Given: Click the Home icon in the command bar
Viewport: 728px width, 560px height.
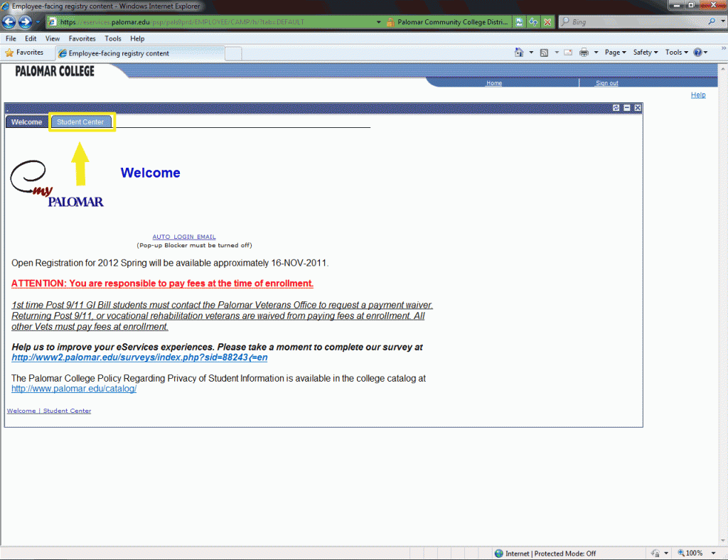Looking at the screenshot, I should click(519, 53).
